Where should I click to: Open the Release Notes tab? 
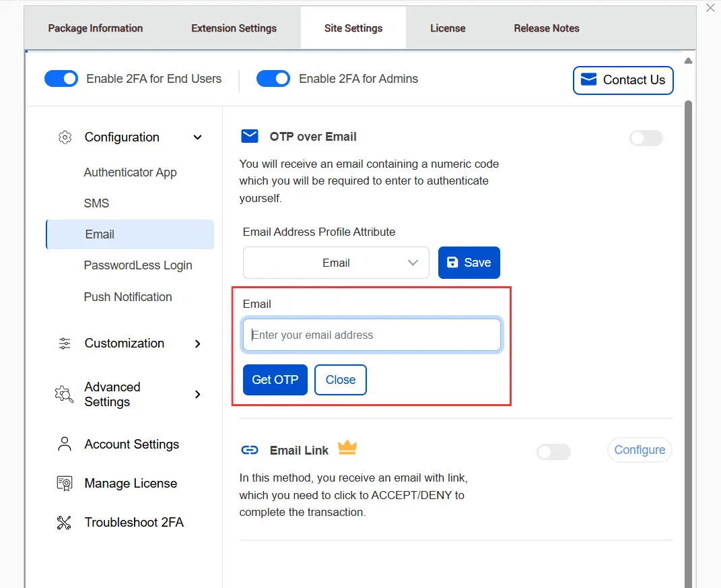[x=547, y=28]
